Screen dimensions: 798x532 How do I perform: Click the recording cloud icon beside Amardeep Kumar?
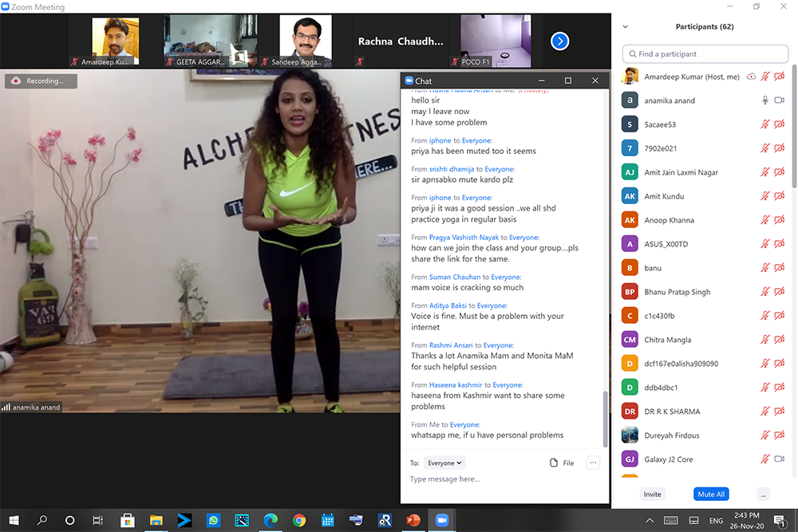coord(751,77)
